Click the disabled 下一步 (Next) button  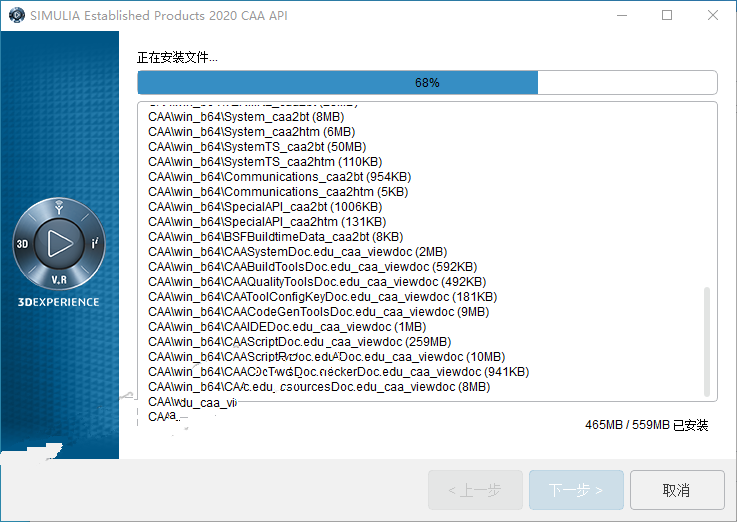click(576, 490)
